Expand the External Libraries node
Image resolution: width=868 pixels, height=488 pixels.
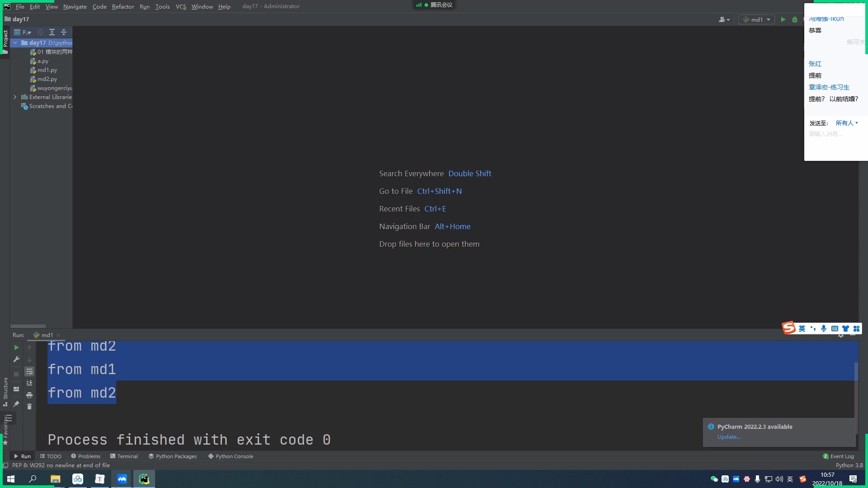click(15, 97)
